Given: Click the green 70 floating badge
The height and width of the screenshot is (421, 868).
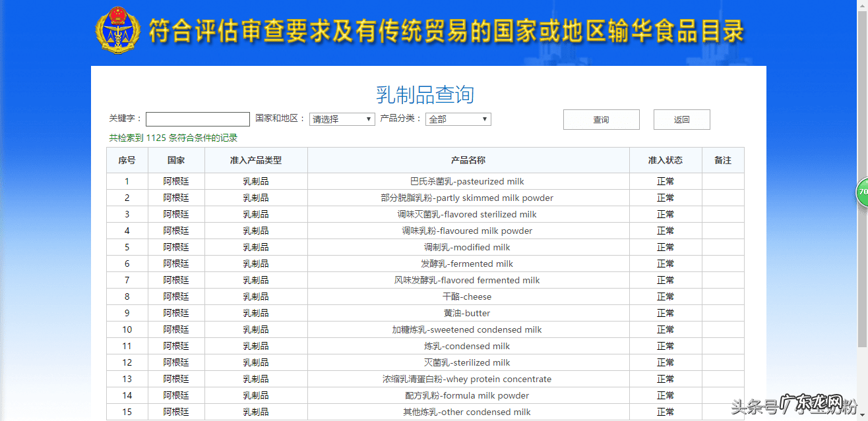Looking at the screenshot, I should click(x=862, y=192).
